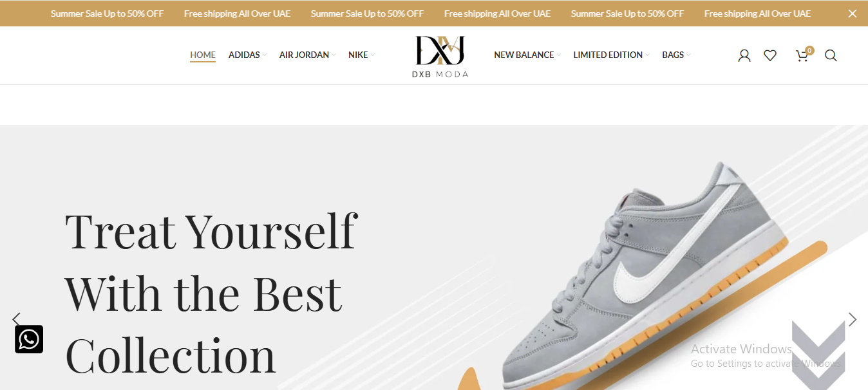The image size is (868, 390).
Task: Open WhatsApp chat icon
Action: point(29,339)
